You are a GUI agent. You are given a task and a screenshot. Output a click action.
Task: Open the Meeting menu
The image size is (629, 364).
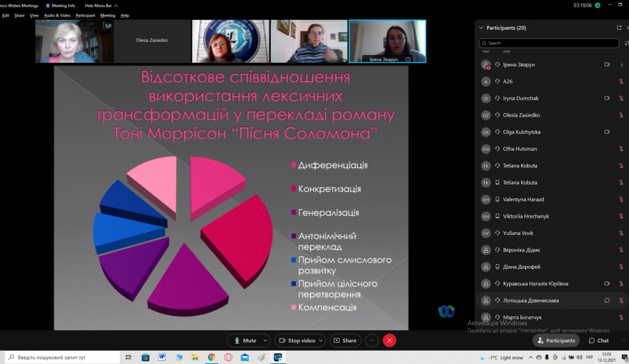(x=107, y=15)
